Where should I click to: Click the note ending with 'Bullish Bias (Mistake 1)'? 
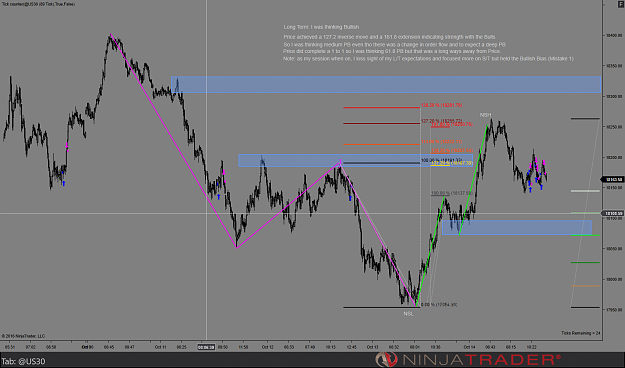coord(428,59)
